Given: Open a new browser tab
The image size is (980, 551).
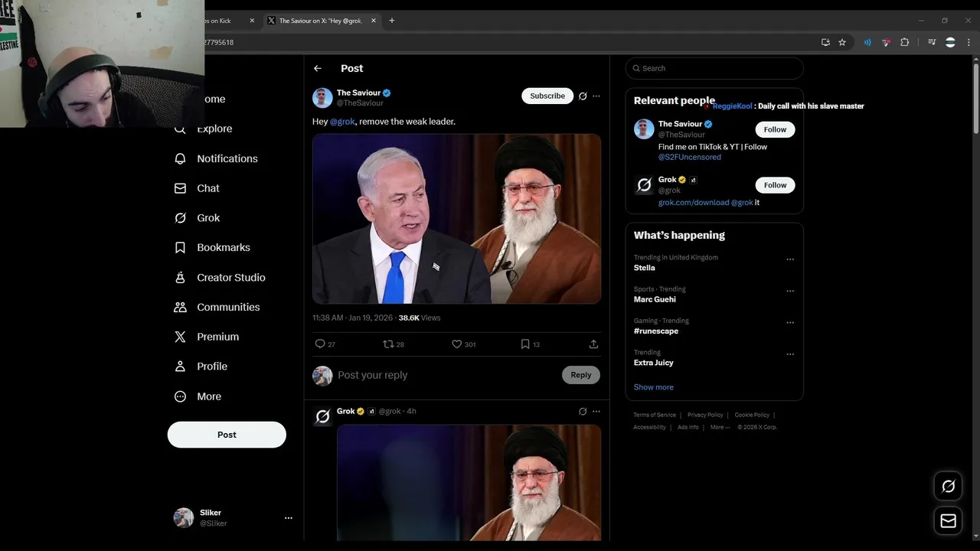Looking at the screenshot, I should (x=391, y=21).
